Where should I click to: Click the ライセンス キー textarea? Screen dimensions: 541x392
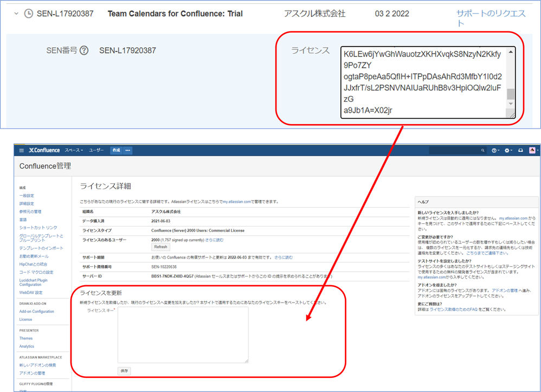pyautogui.click(x=183, y=335)
